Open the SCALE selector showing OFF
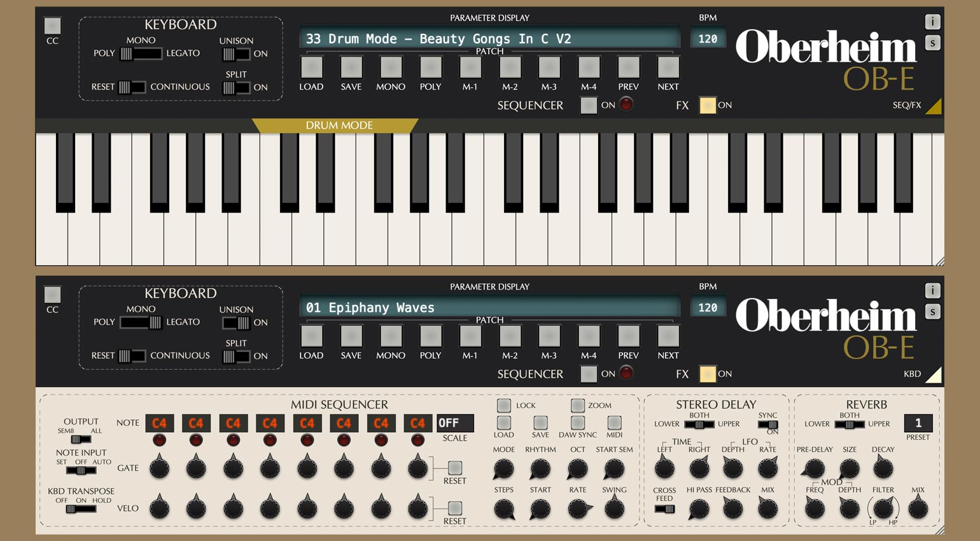 click(x=454, y=423)
